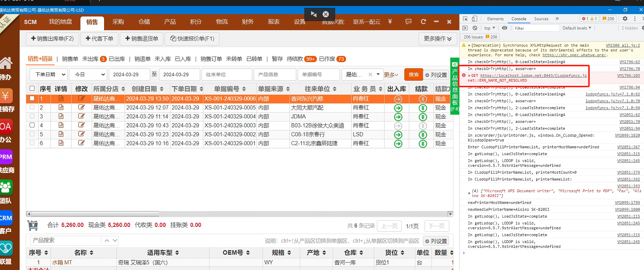The height and width of the screenshot is (270, 644).
Task: Check the checkbox for row 5
Action: pos(32,134)
